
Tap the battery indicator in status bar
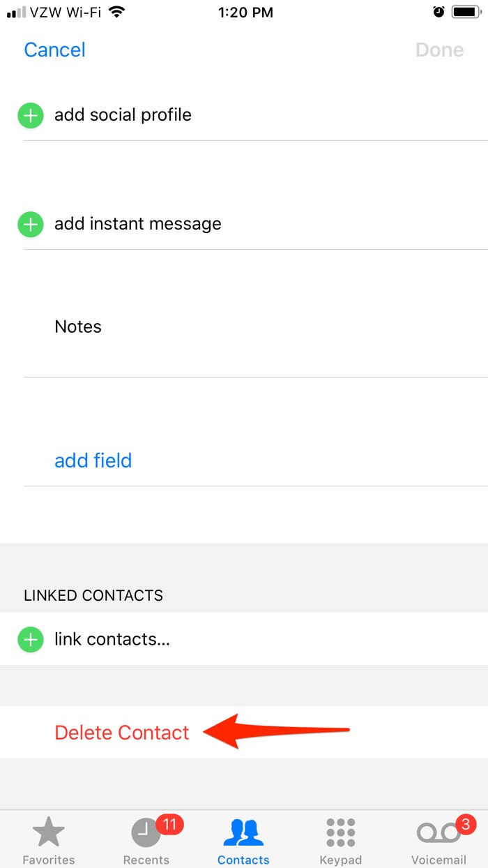(465, 12)
